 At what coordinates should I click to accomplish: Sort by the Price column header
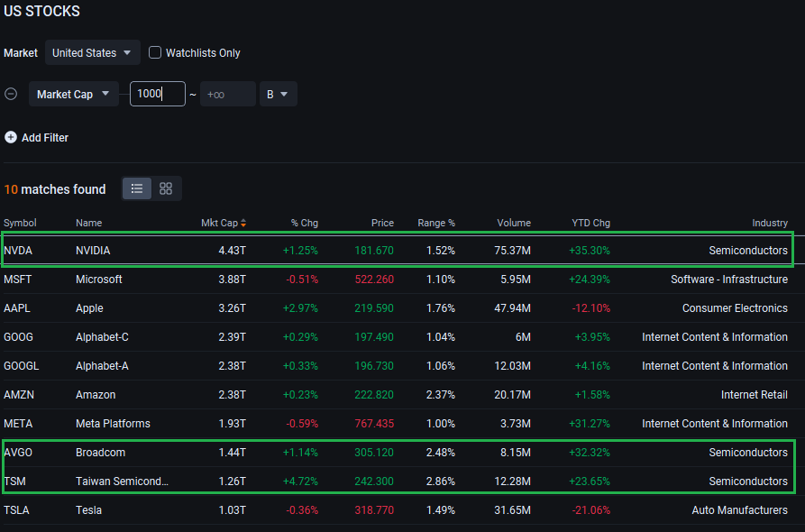382,223
